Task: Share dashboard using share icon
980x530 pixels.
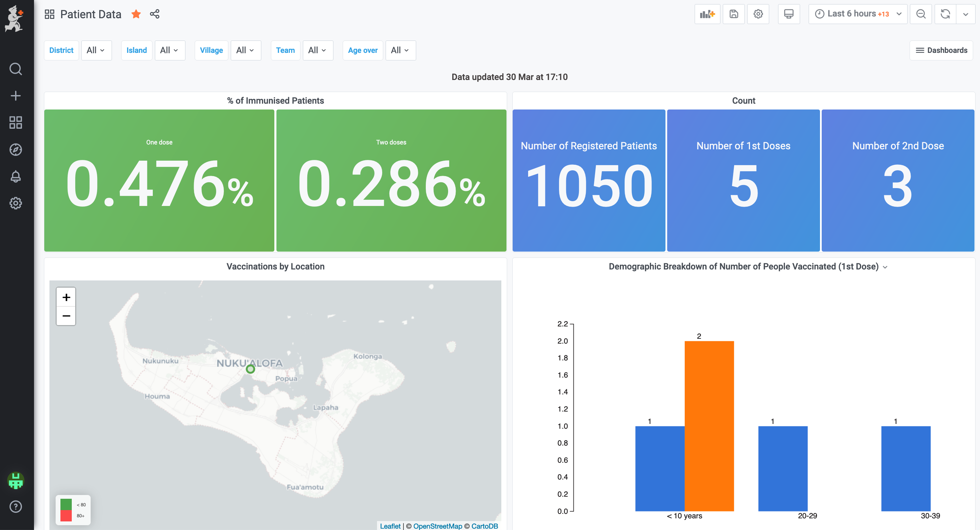Action: 155,14
